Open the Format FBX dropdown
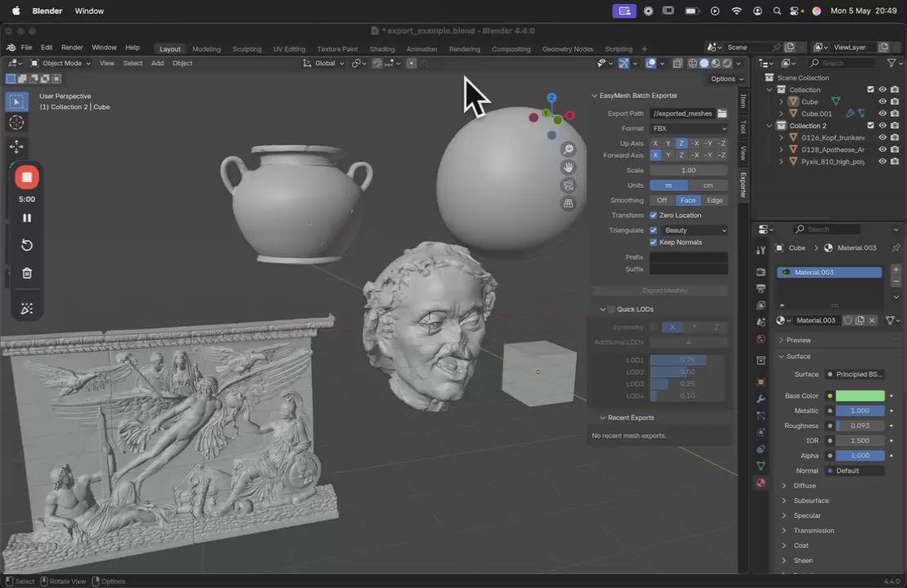This screenshot has width=907, height=588. pos(688,128)
